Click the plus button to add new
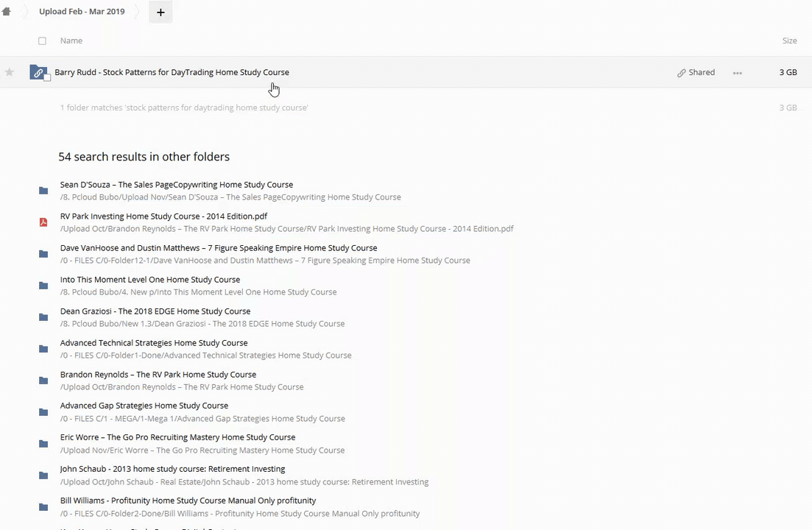The height and width of the screenshot is (530, 812). click(x=160, y=12)
